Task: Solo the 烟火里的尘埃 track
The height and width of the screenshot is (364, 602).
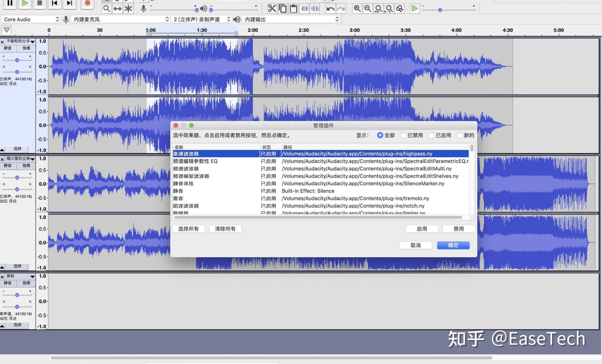Action: 26,166
